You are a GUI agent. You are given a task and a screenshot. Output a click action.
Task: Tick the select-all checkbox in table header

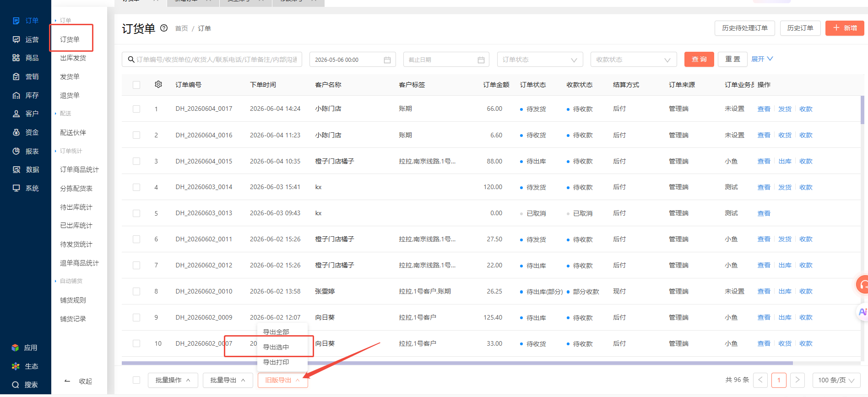click(x=136, y=85)
